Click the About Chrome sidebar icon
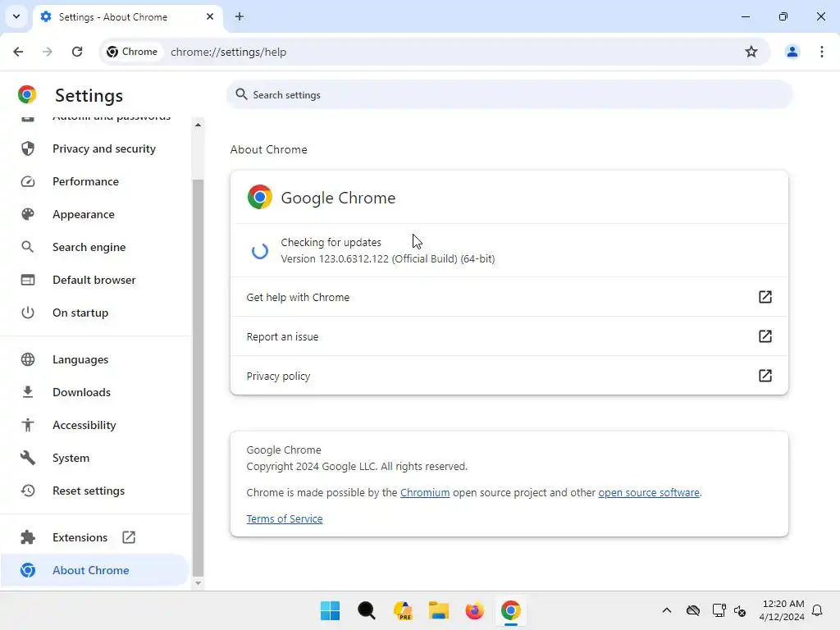 (x=28, y=570)
